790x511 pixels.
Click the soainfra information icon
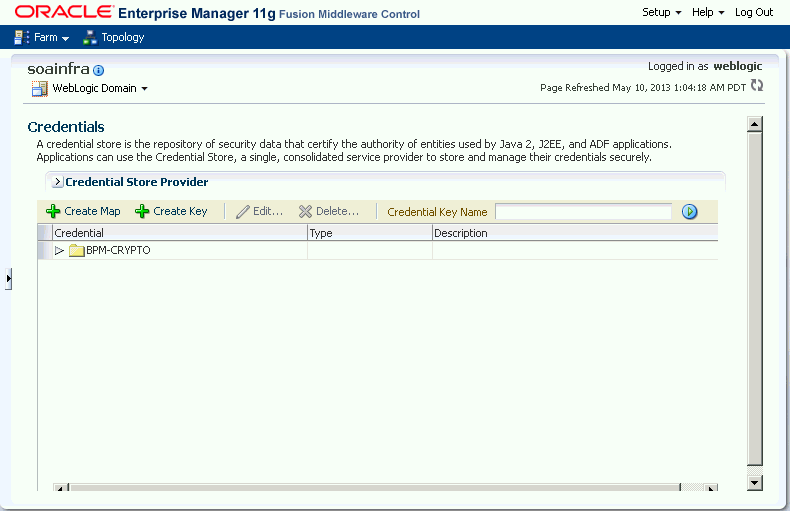(99, 70)
